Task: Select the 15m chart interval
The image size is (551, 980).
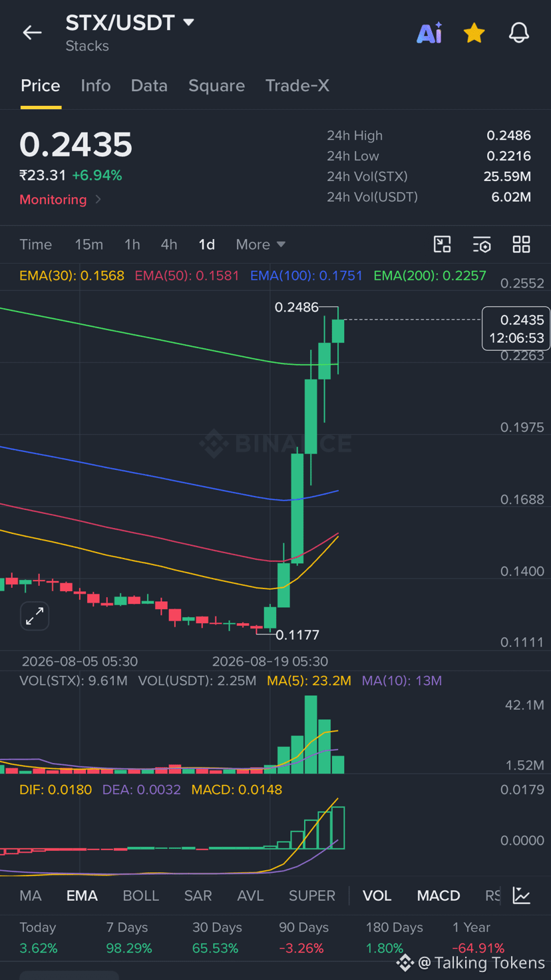Action: point(89,244)
